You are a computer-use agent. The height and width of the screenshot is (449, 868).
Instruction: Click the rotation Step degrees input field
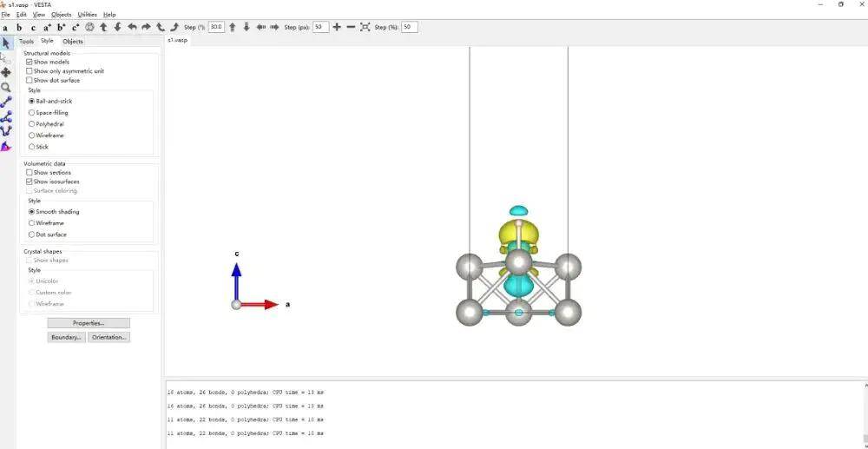(x=216, y=27)
